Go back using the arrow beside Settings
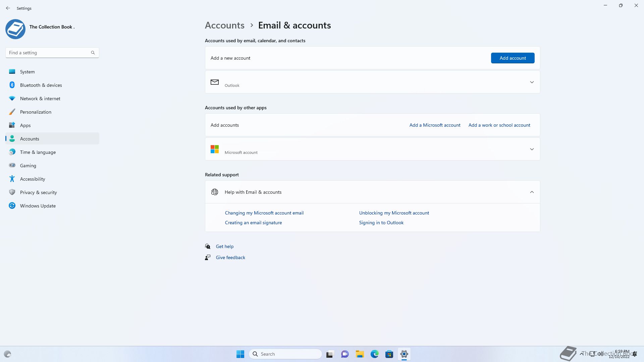 click(8, 8)
